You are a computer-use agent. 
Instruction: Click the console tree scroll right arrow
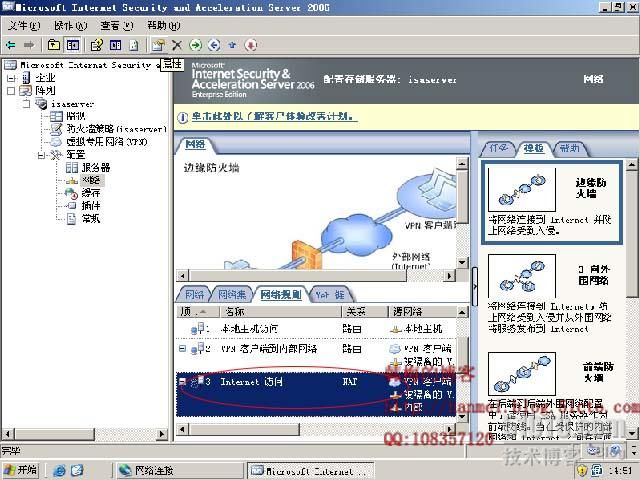pos(162,433)
